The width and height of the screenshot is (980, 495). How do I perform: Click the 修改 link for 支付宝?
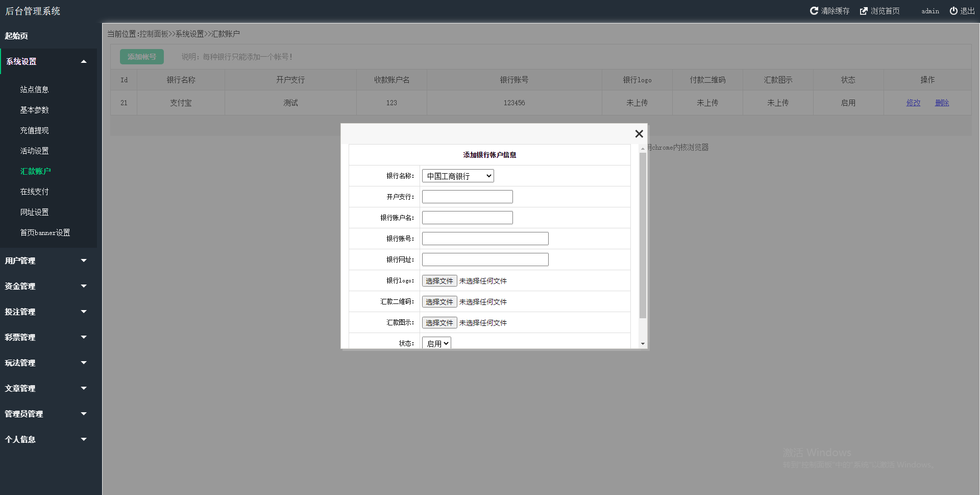click(913, 103)
